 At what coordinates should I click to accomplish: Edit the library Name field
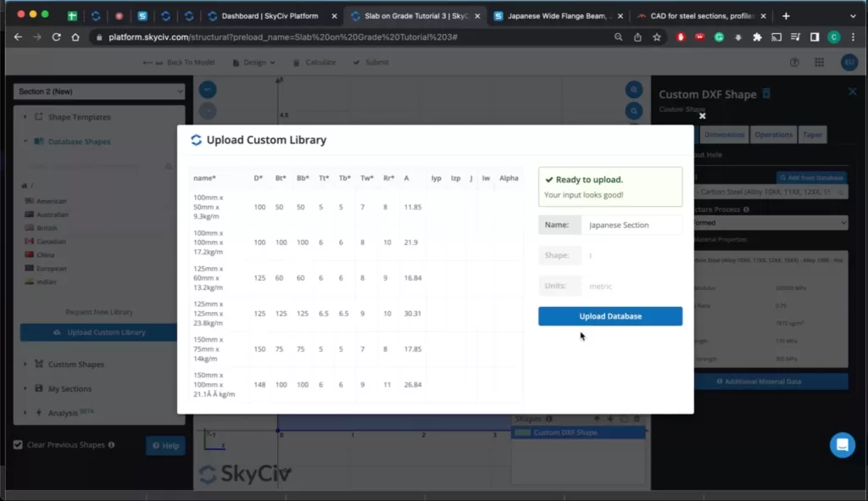[x=632, y=225]
